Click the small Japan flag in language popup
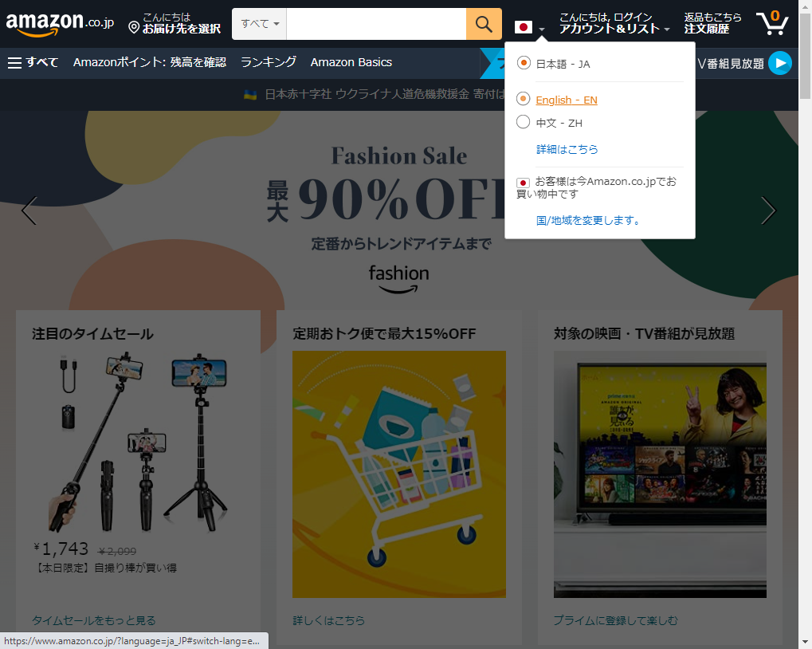The width and height of the screenshot is (812, 649). click(x=523, y=183)
